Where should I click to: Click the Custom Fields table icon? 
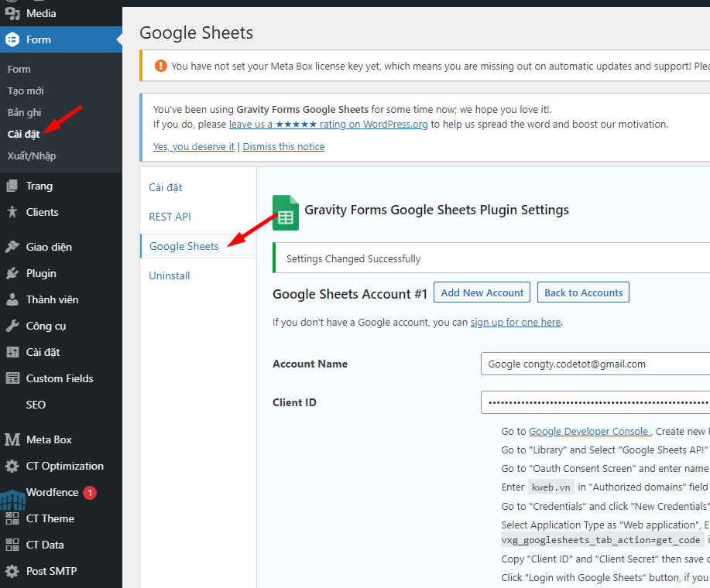pos(12,378)
